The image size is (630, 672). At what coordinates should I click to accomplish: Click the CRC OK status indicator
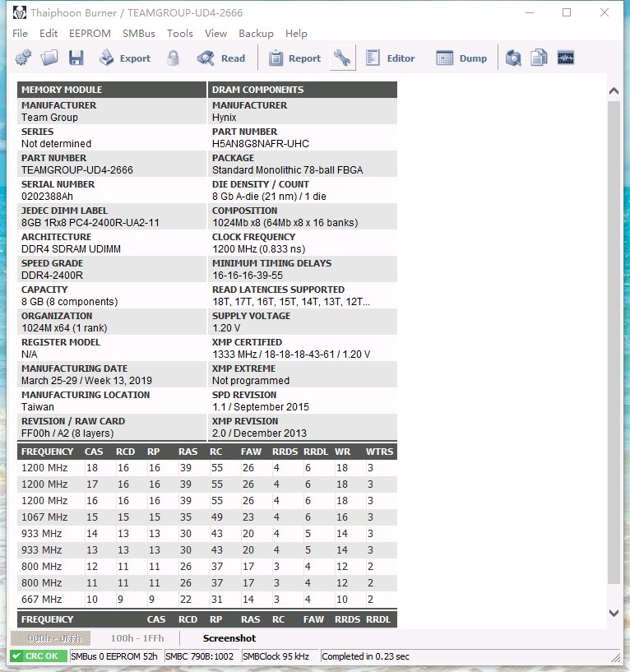39,656
